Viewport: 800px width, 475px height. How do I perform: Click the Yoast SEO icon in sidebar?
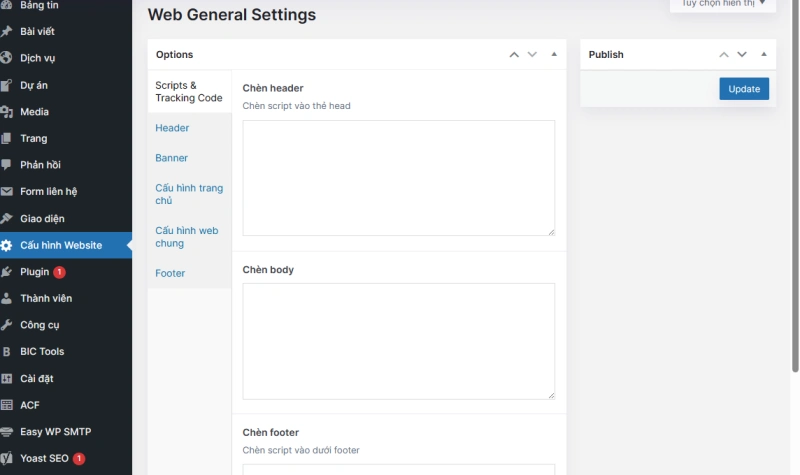[x=6, y=458]
